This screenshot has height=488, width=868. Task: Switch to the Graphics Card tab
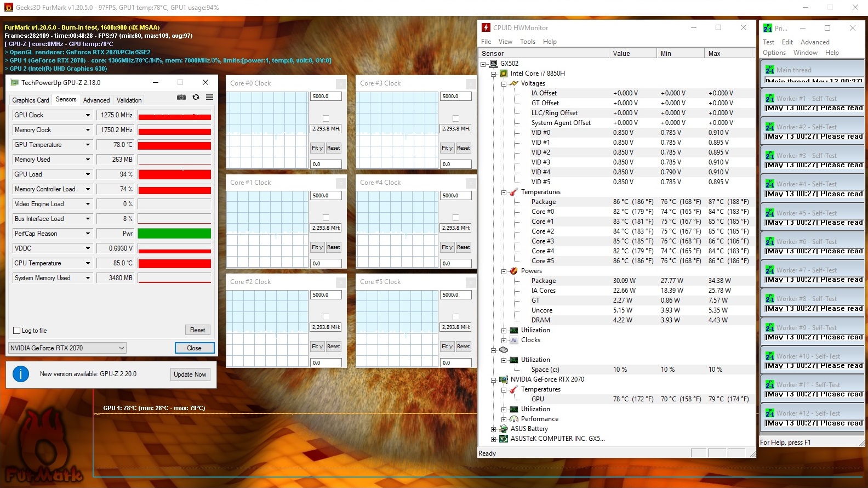point(31,100)
